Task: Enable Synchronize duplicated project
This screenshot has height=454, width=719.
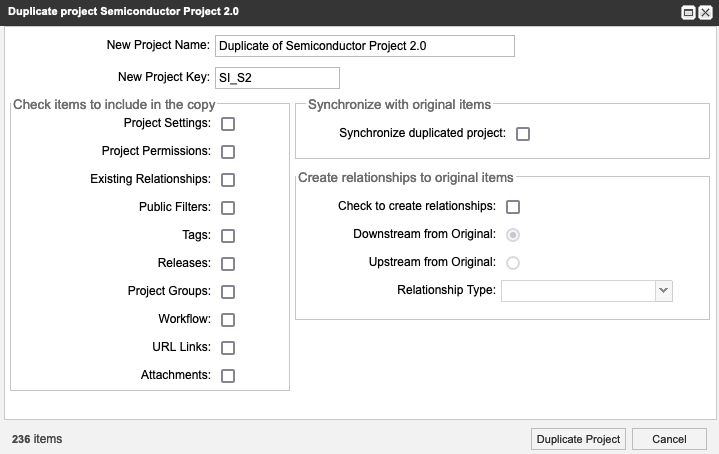Action: tap(522, 134)
